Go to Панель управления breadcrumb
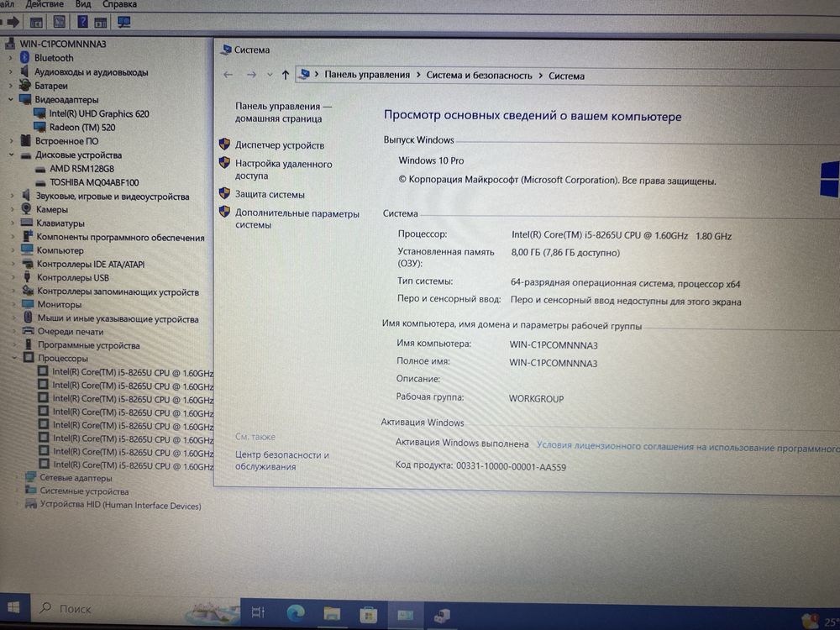This screenshot has width=840, height=630. click(367, 75)
